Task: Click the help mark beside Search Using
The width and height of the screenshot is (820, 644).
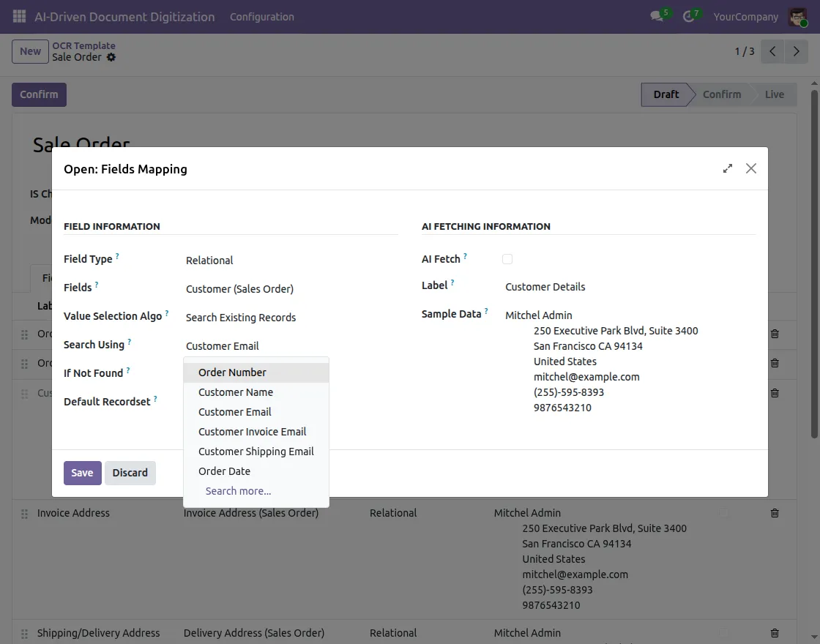Action: tap(129, 342)
